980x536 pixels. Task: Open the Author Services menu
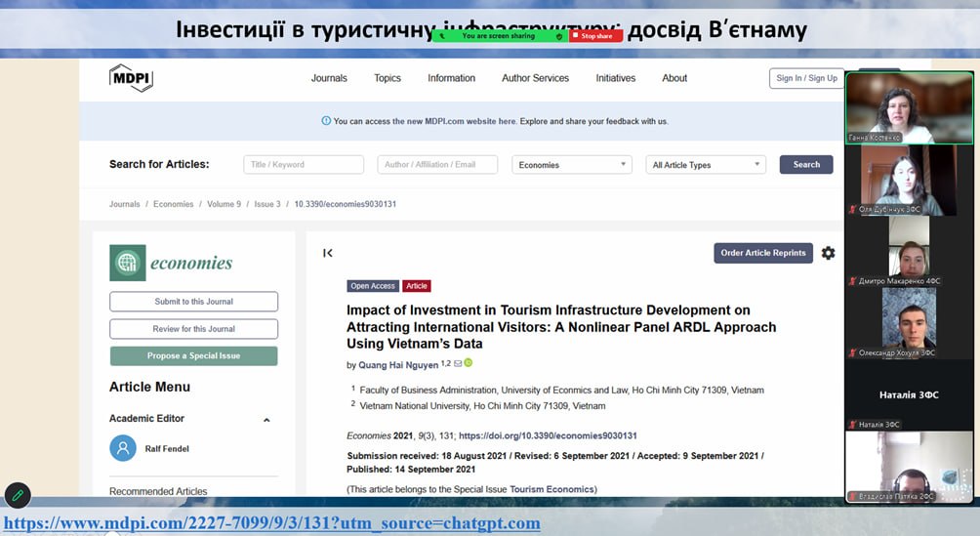[535, 78]
